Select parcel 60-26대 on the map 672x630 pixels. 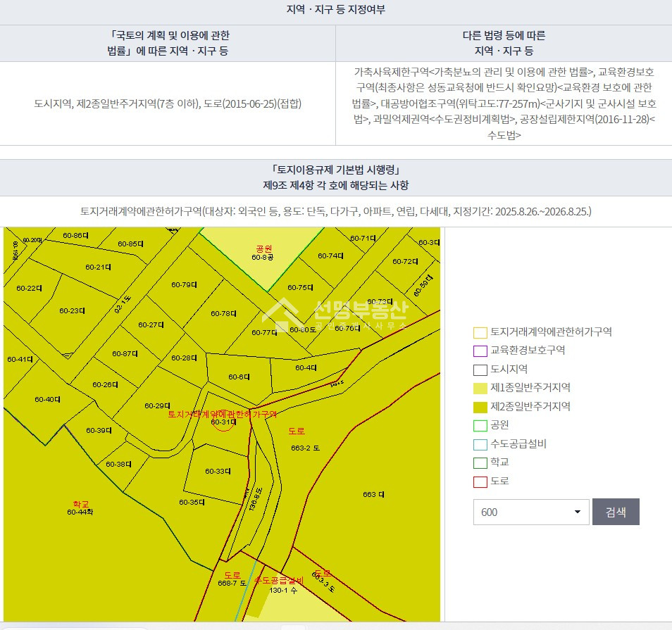pos(105,384)
